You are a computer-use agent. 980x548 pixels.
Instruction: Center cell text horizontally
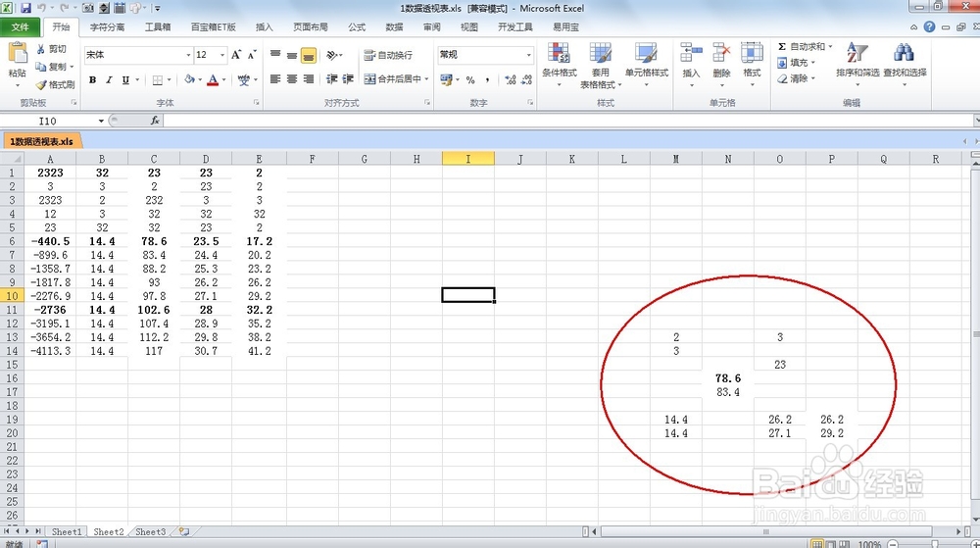(292, 79)
